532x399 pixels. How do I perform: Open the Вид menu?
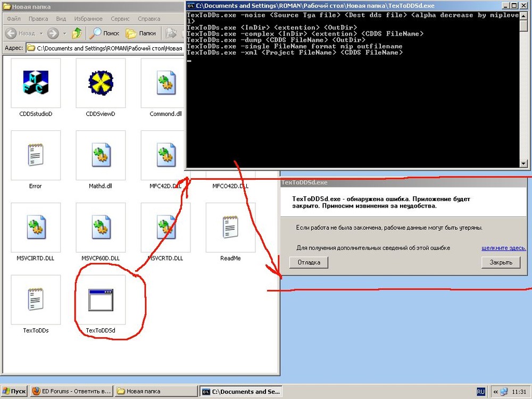[61, 19]
